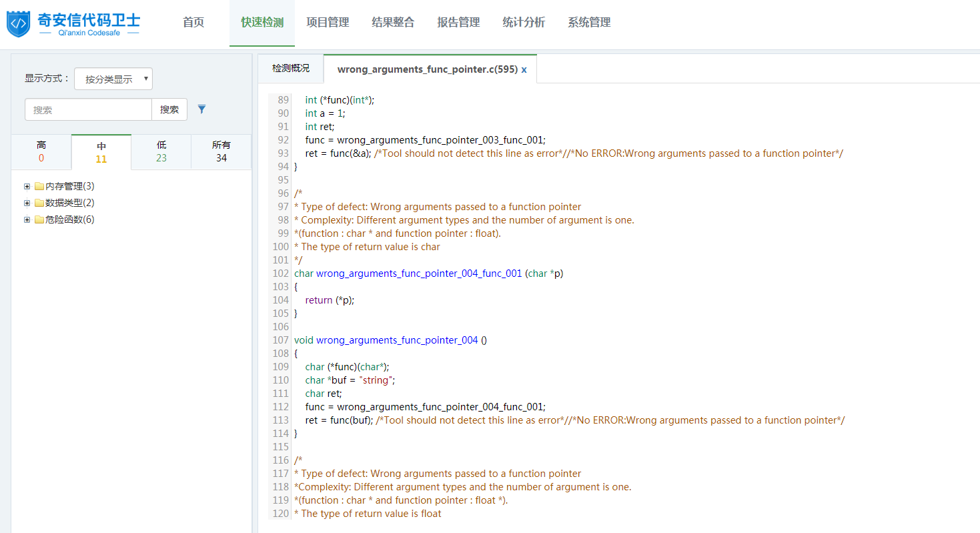980x533 pixels.
Task: Switch to the 检测概况 tab
Action: point(291,69)
